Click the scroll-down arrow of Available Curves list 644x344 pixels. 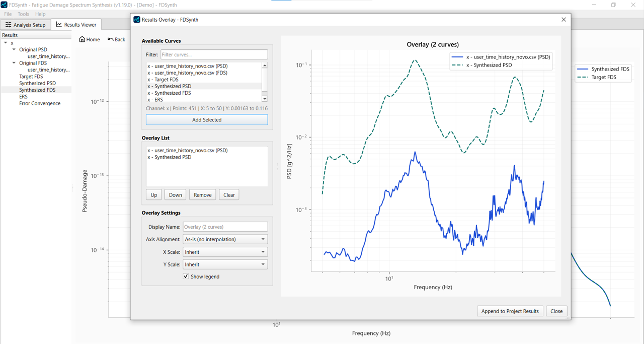coord(264,98)
